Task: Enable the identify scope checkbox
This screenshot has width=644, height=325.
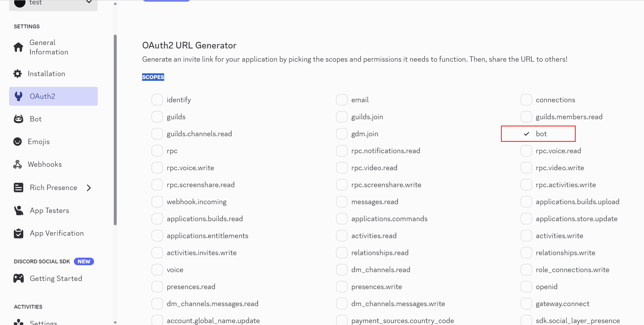Action: click(157, 100)
